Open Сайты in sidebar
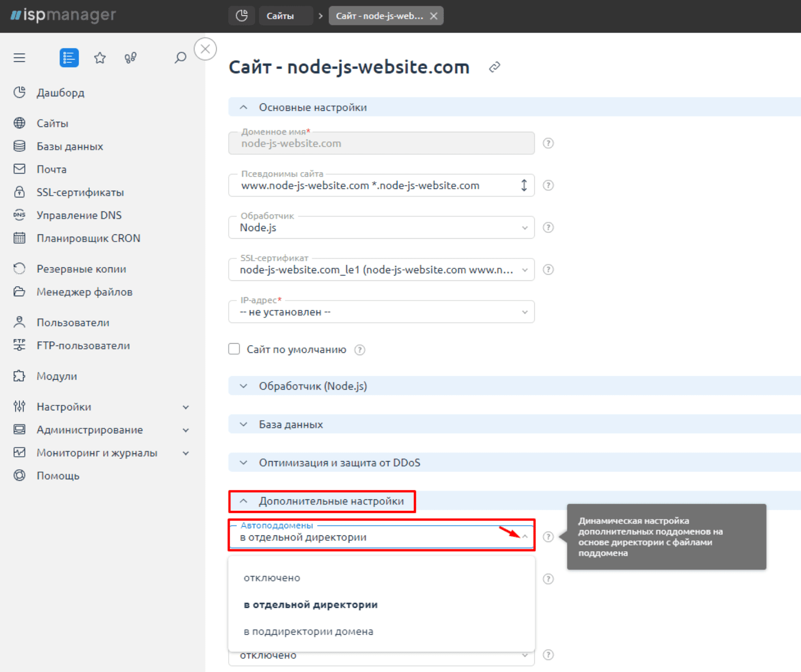Screen dimensions: 801x672 [52, 123]
